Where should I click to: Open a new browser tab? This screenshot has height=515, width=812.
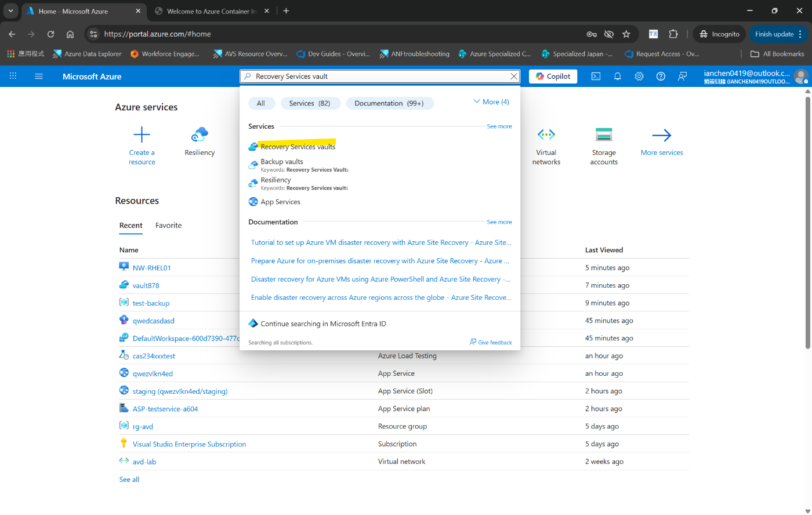286,11
